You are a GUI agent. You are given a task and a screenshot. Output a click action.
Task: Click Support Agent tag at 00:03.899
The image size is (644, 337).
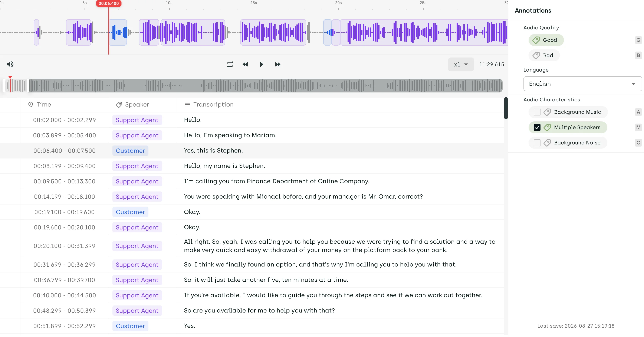(x=137, y=135)
